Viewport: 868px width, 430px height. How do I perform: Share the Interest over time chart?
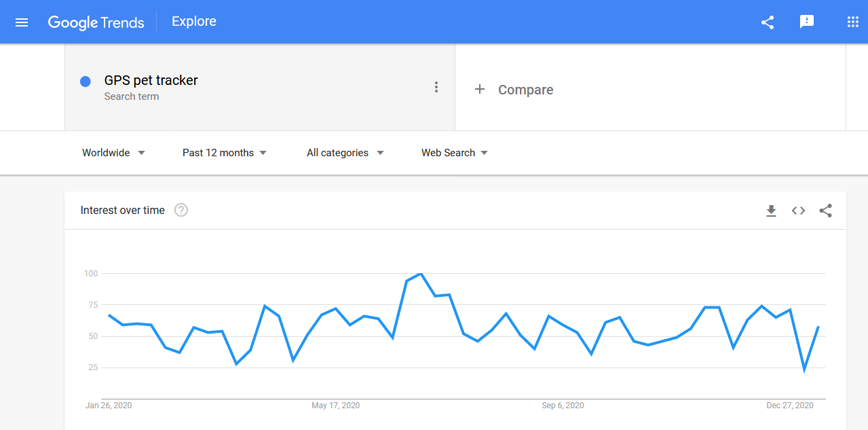[825, 211]
